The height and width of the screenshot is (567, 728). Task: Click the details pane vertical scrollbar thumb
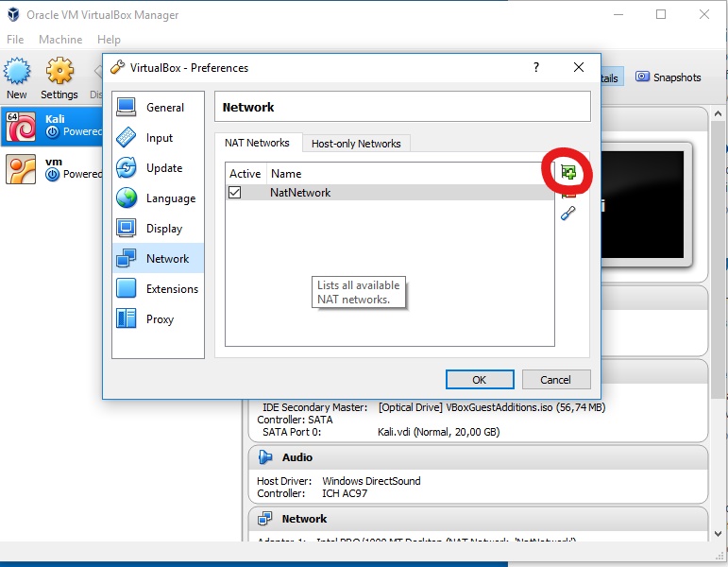[x=718, y=259]
